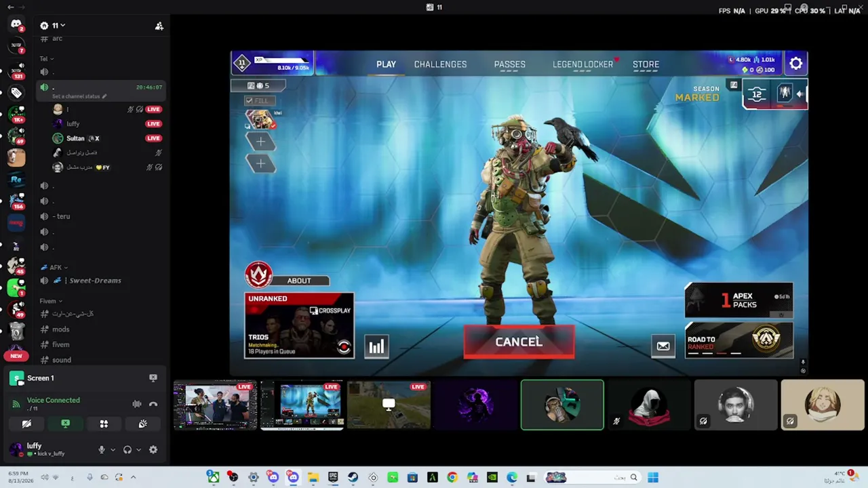Select the green-highlighted participant tile

click(x=562, y=405)
